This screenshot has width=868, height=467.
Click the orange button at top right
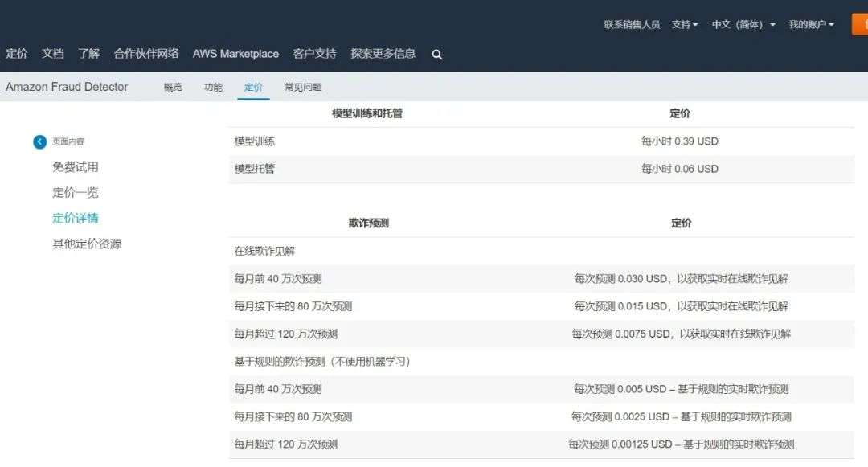(x=860, y=24)
